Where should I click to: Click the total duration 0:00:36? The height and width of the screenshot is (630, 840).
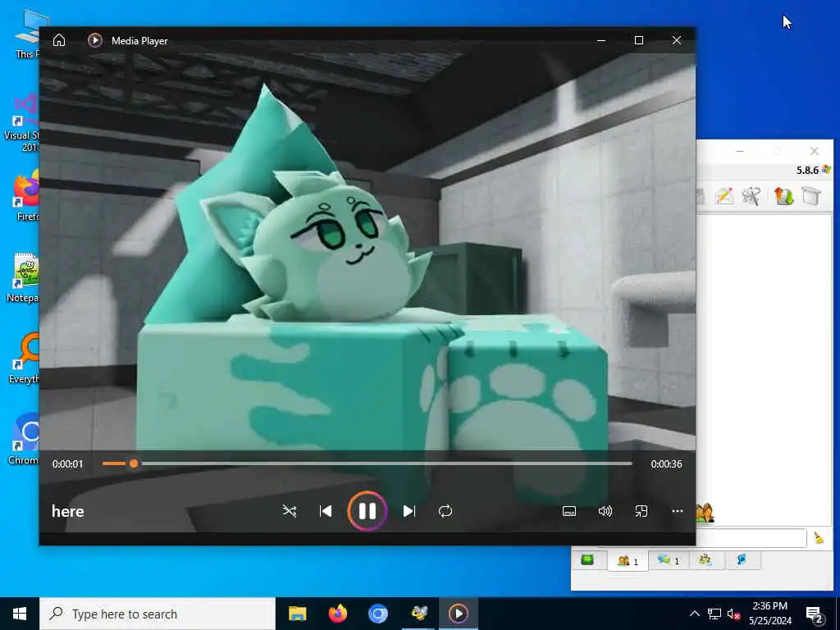(x=666, y=464)
